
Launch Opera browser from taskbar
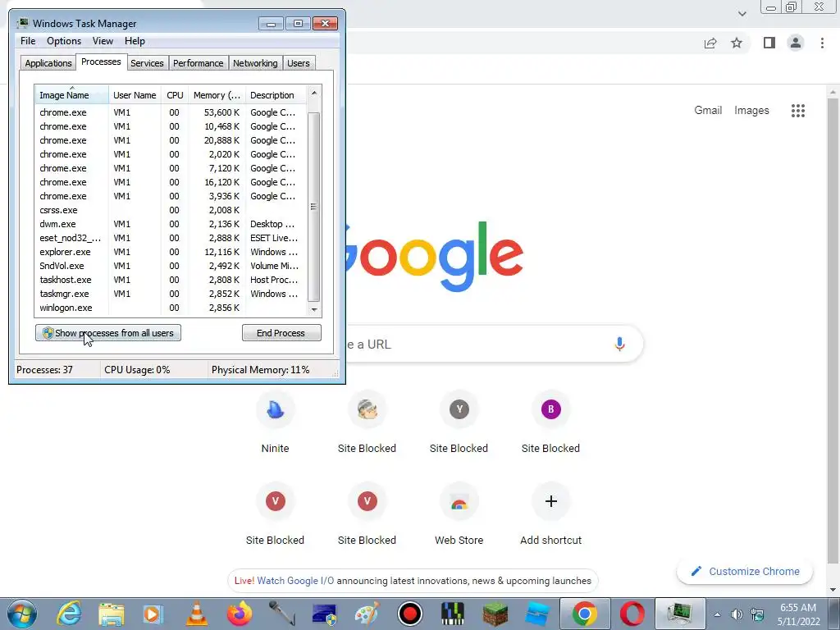click(x=632, y=614)
